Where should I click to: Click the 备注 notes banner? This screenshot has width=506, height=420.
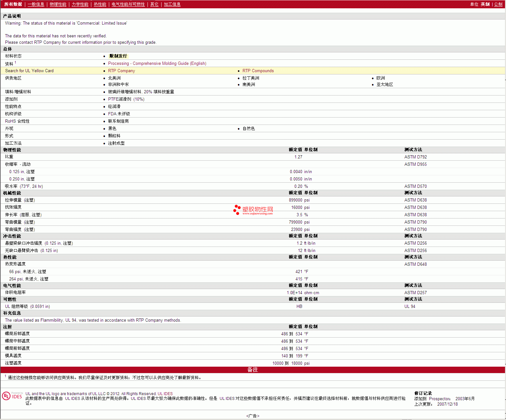click(x=253, y=370)
